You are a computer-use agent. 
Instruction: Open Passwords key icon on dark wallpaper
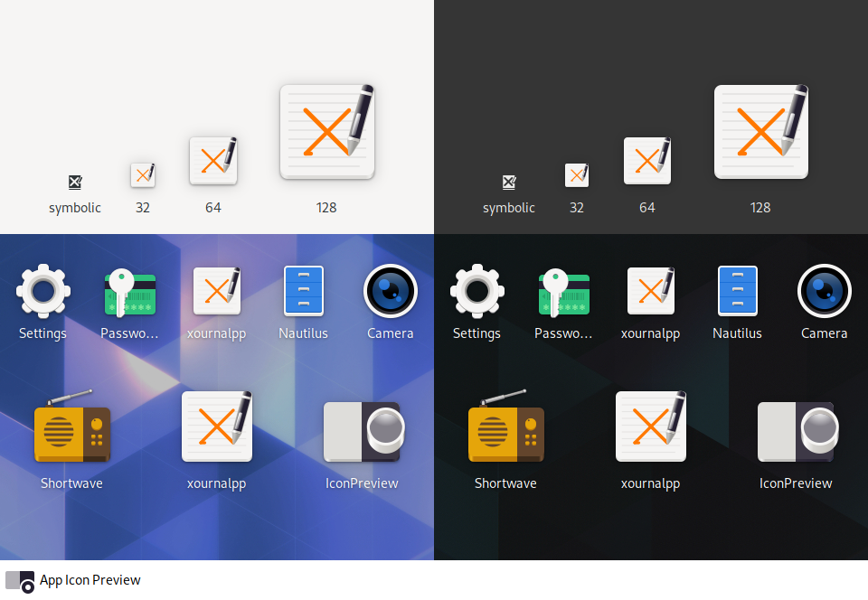click(564, 293)
